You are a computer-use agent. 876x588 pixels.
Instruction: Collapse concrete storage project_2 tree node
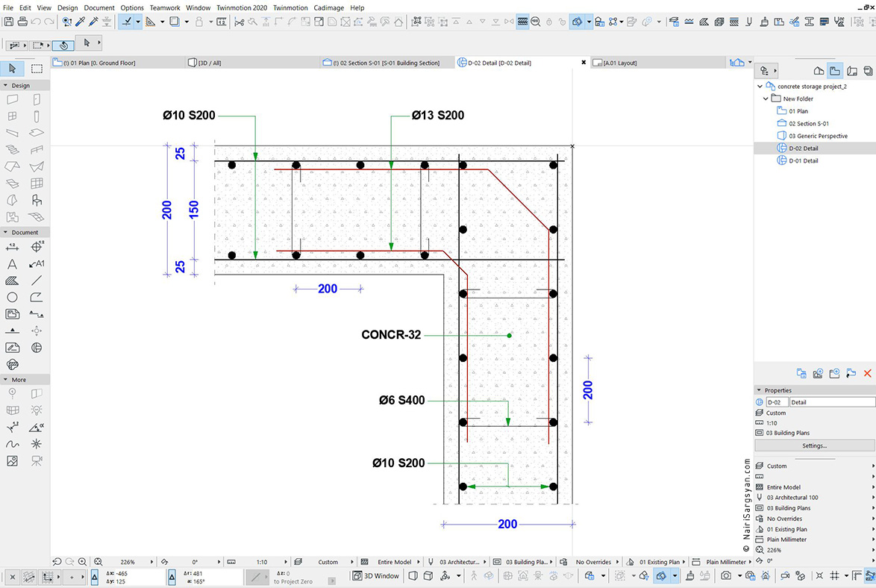pos(760,87)
